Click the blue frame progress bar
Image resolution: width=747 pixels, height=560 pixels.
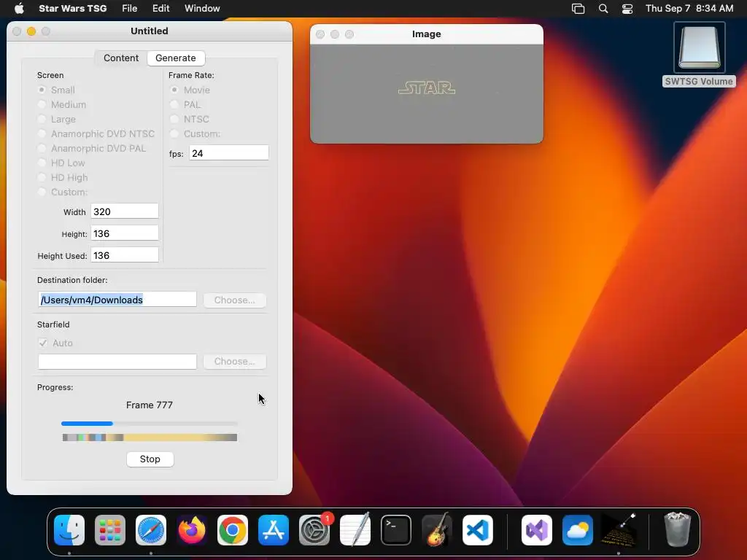150,424
